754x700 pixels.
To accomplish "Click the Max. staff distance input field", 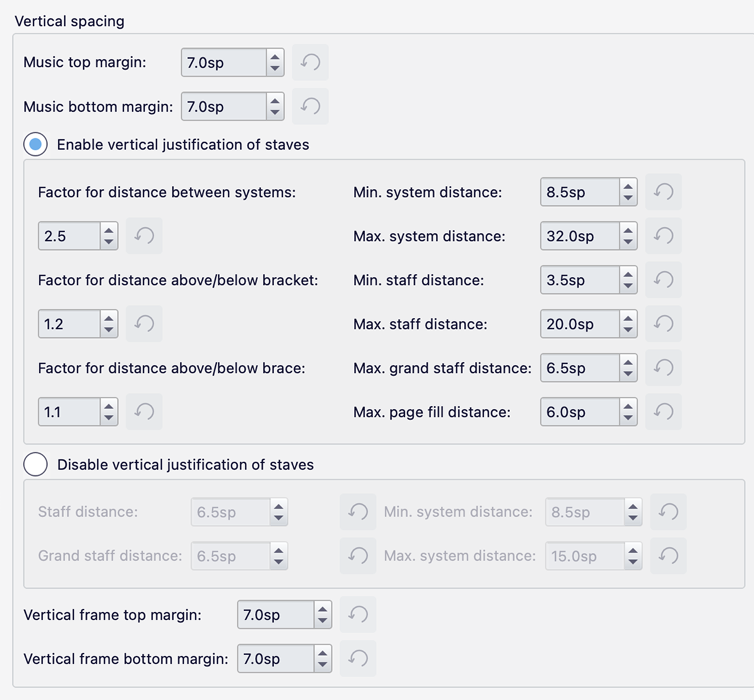I will pyautogui.click(x=579, y=324).
